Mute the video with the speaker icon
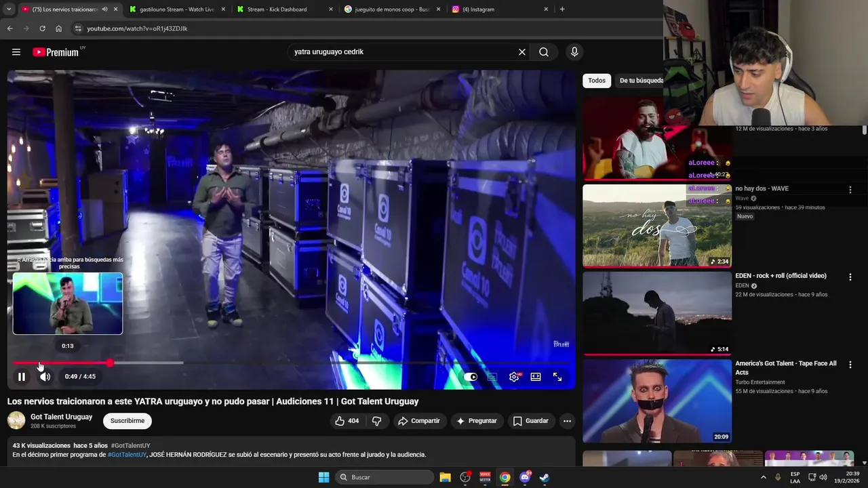This screenshot has width=868, height=488. coord(45,377)
